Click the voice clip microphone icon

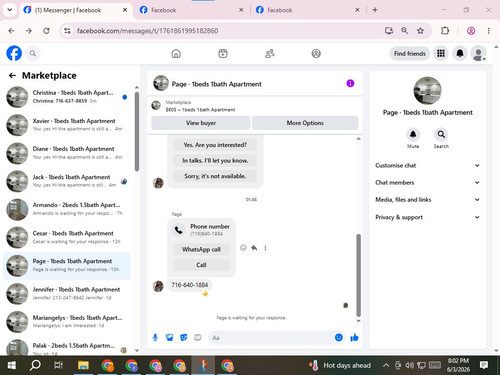coord(155,338)
